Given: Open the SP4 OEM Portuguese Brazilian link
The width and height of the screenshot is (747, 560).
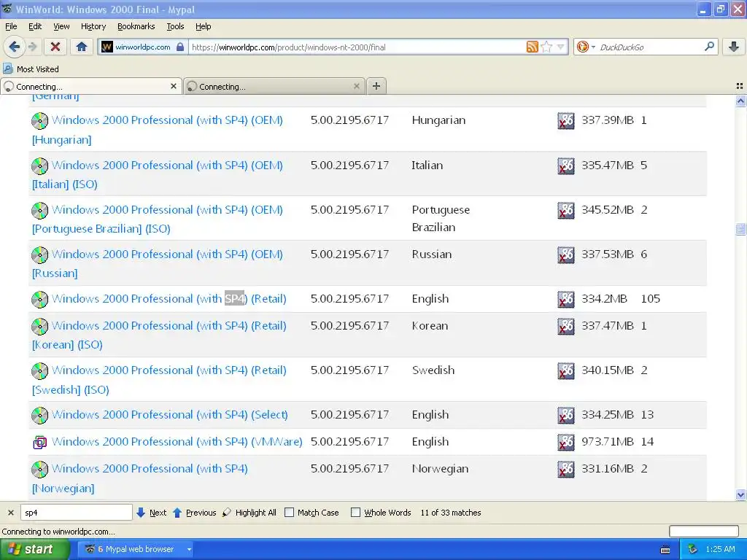Looking at the screenshot, I should click(158, 219).
